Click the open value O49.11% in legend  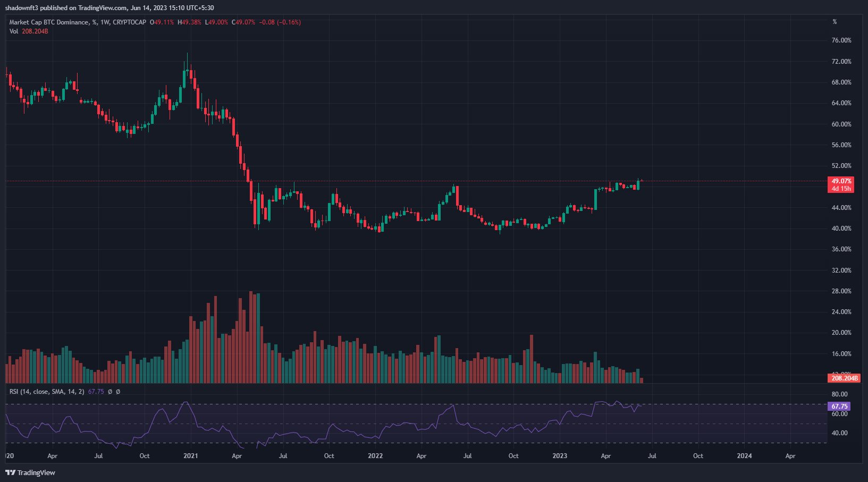[x=162, y=22]
